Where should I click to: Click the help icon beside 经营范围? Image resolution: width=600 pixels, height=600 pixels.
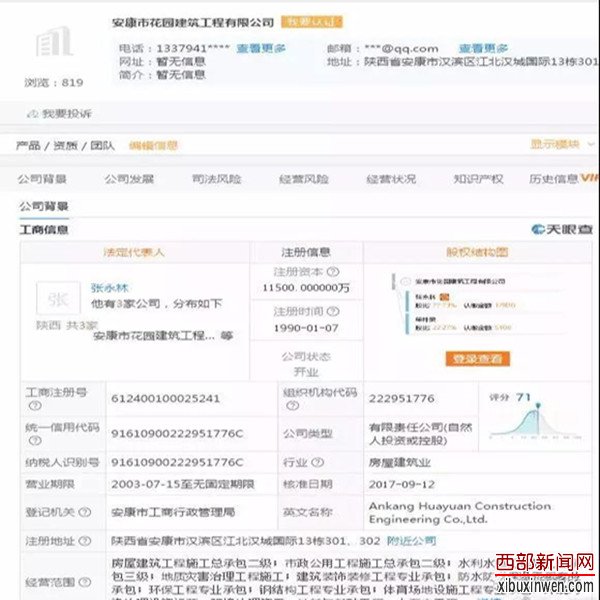click(85, 582)
